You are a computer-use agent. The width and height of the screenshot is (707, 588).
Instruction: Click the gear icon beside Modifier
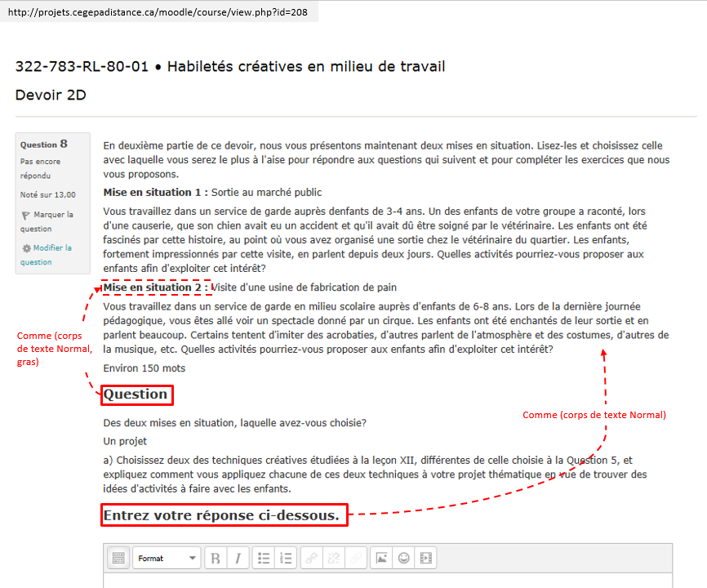click(x=26, y=248)
